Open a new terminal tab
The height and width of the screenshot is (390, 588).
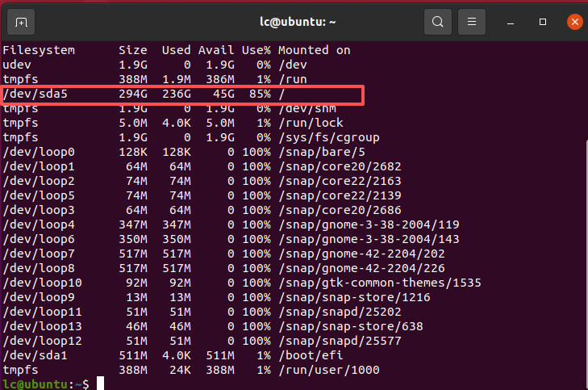(x=21, y=22)
